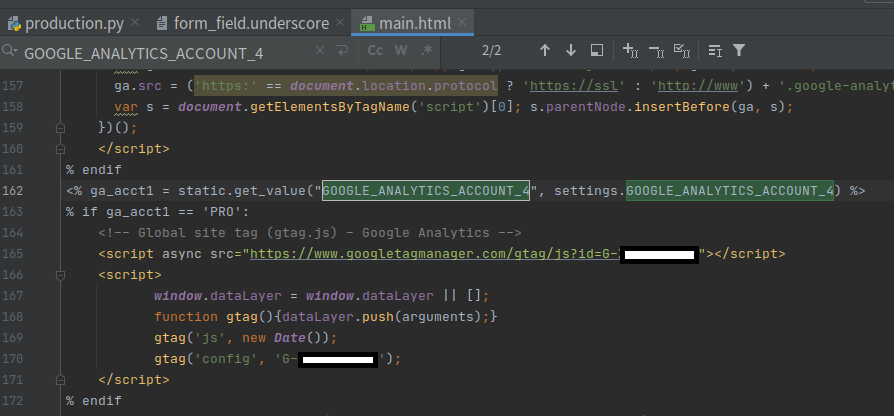This screenshot has height=416, width=894.
Task: Go to previous occurrence arrow
Action: pos(544,51)
